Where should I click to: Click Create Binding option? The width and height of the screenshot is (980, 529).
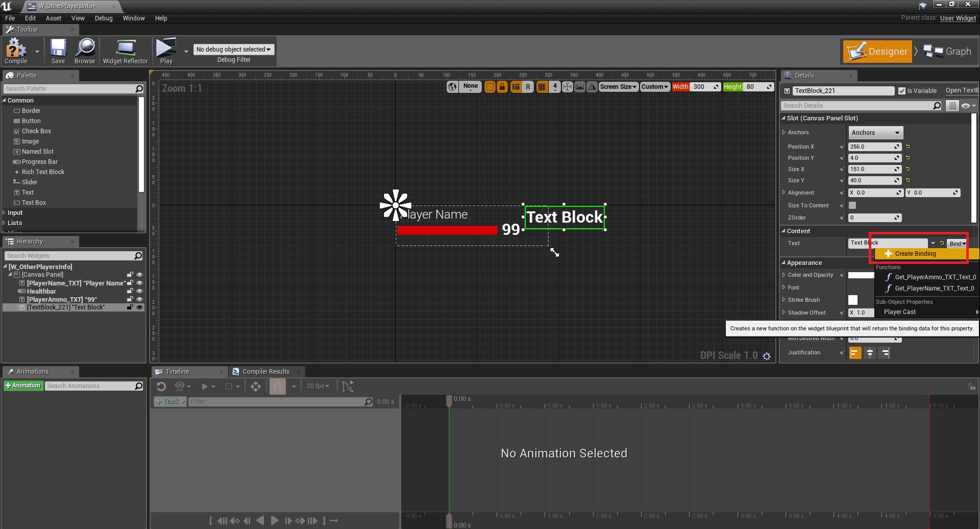pyautogui.click(x=915, y=254)
